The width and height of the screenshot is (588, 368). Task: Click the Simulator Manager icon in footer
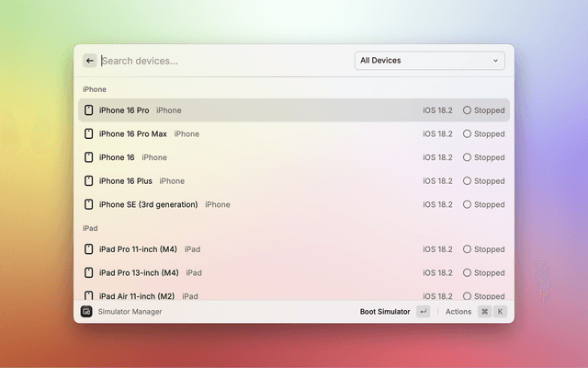tap(86, 312)
